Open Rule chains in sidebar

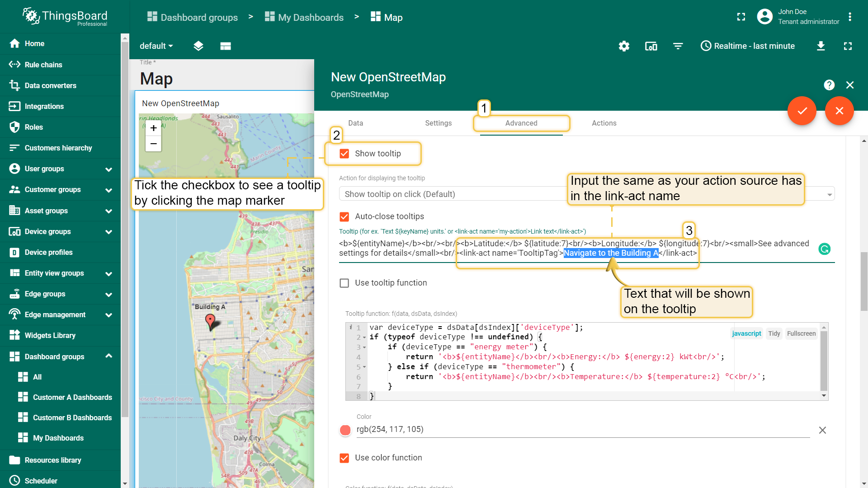61,65
